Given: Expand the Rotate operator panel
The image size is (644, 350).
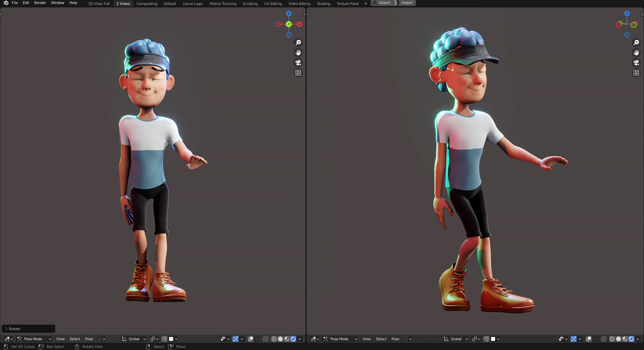Looking at the screenshot, I should (x=28, y=329).
